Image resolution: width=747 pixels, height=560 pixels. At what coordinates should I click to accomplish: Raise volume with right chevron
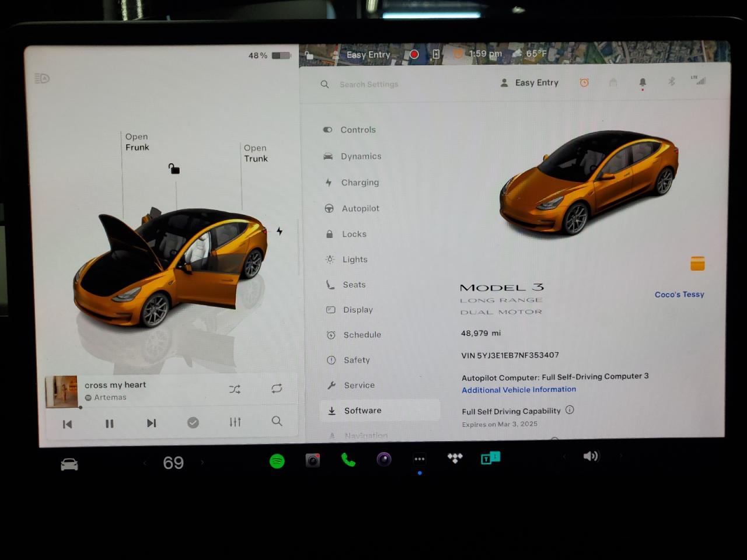(620, 456)
